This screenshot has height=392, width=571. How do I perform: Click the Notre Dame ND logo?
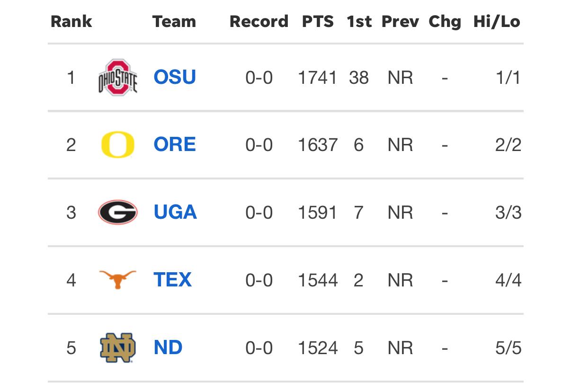pyautogui.click(x=118, y=347)
